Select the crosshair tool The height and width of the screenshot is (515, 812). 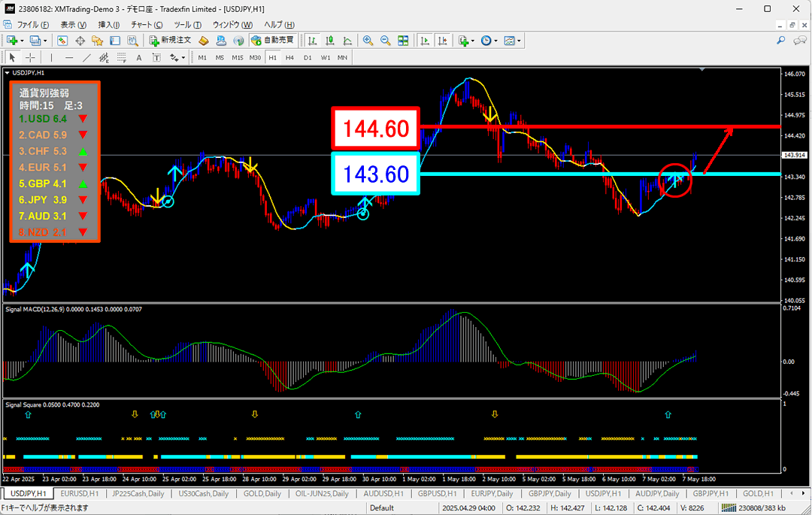point(31,57)
